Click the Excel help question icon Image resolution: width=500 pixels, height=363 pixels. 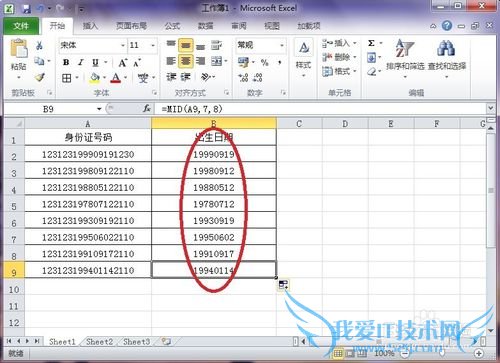pyautogui.click(x=447, y=25)
